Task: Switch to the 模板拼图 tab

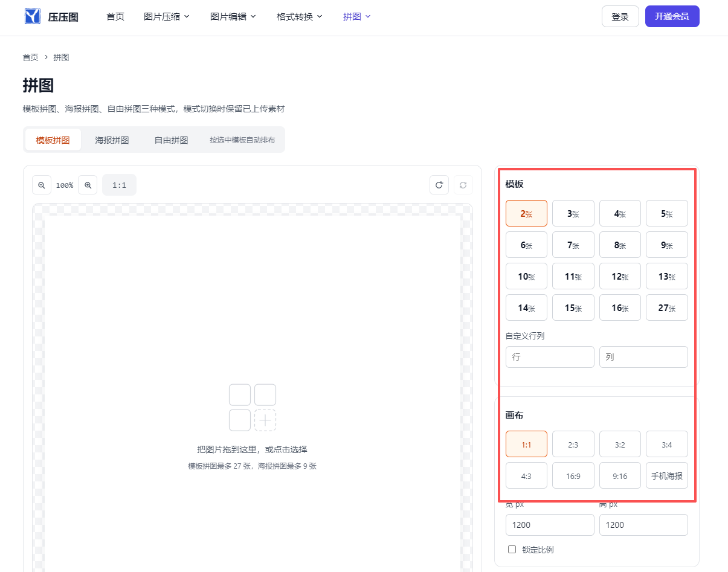Action: click(x=53, y=140)
